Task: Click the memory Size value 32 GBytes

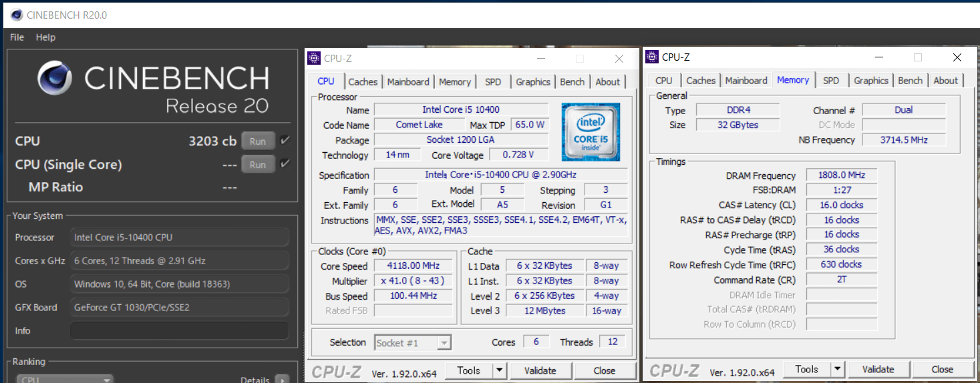Action: point(738,125)
